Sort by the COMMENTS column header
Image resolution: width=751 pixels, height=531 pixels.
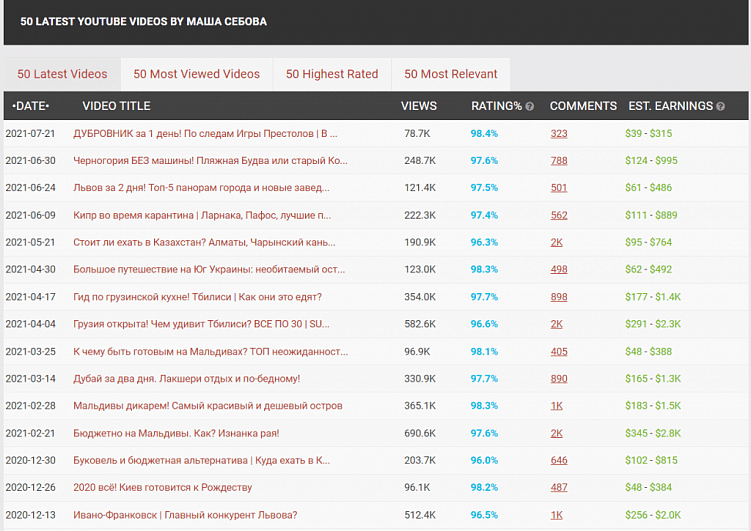coord(583,106)
